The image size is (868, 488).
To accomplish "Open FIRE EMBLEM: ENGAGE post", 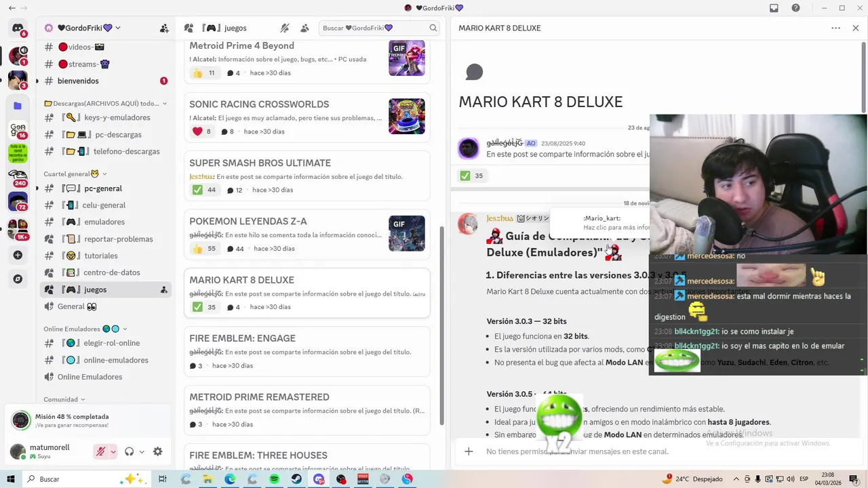I will point(307,351).
